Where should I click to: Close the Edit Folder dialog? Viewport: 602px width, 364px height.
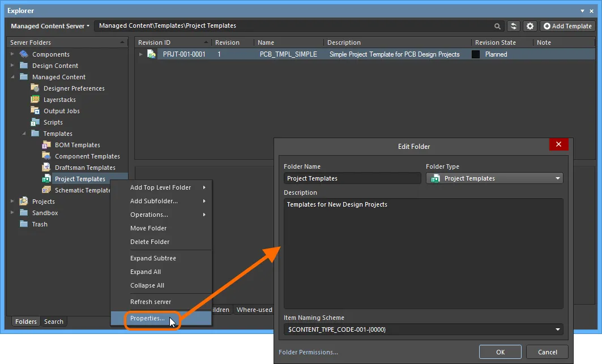click(558, 144)
